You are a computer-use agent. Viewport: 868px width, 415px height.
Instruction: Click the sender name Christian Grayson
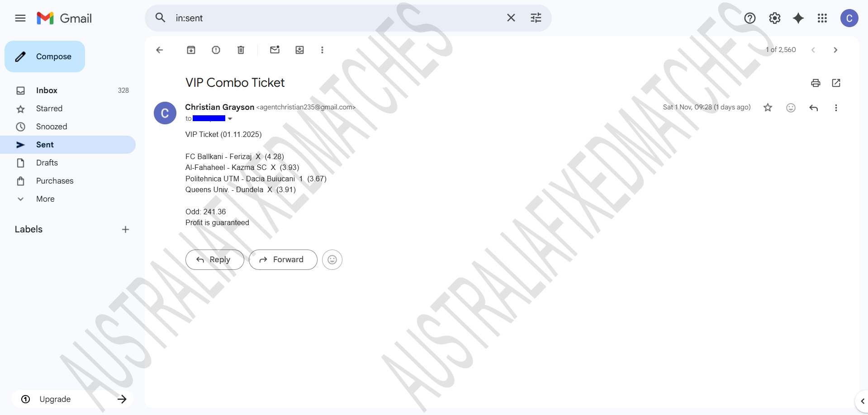tap(220, 107)
